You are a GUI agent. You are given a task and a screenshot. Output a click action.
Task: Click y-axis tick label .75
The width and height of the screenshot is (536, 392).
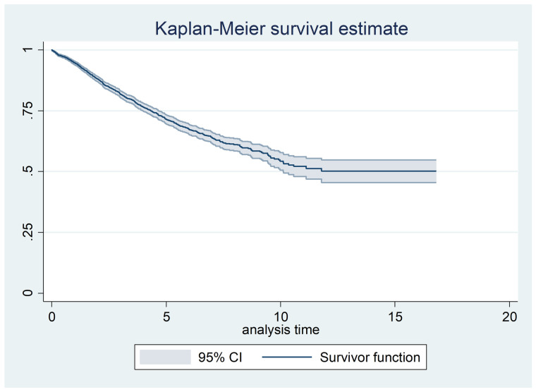click(28, 111)
